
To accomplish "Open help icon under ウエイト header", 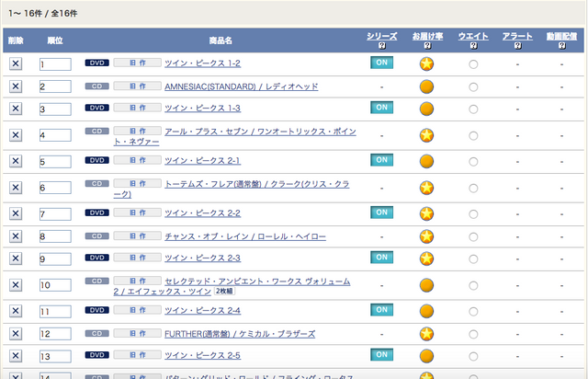I will pos(473,46).
